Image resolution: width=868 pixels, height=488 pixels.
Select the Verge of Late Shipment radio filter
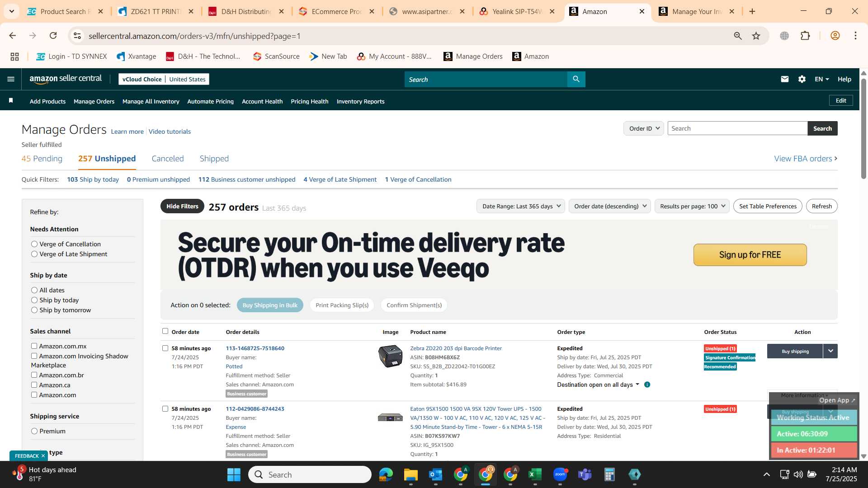click(34, 254)
